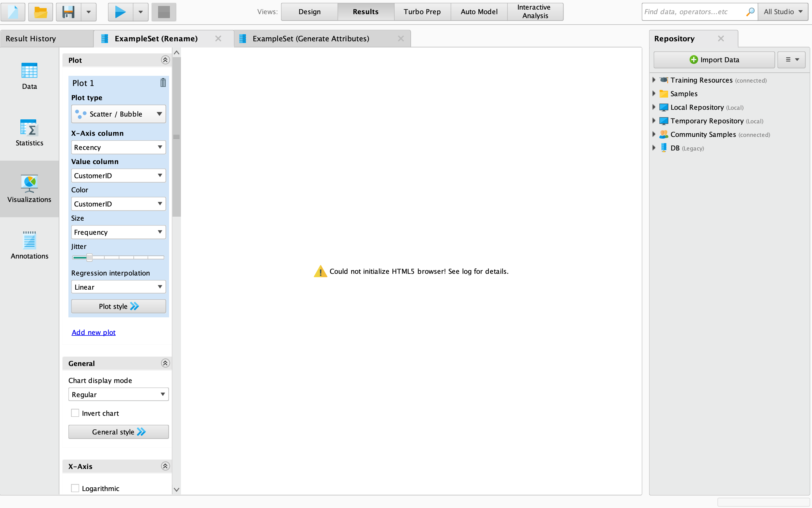Switch to the Turbo Prep view

[x=422, y=12]
